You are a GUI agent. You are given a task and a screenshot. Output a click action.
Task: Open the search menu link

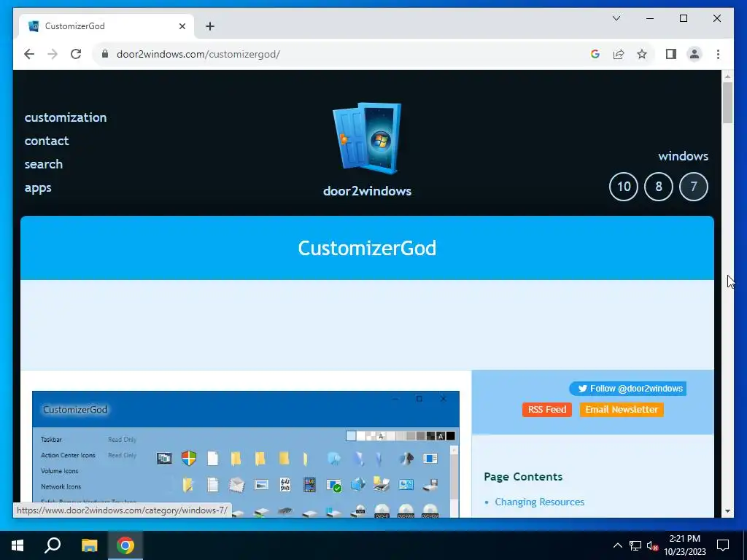click(44, 164)
